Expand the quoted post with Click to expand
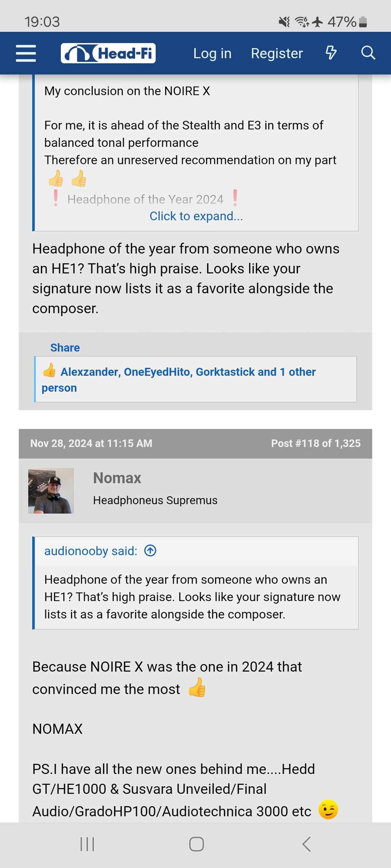 196,216
